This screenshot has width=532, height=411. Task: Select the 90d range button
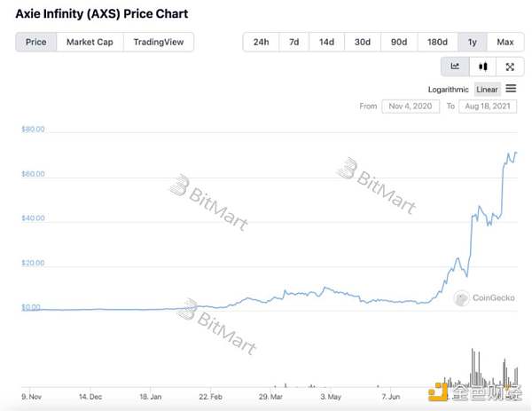(399, 42)
